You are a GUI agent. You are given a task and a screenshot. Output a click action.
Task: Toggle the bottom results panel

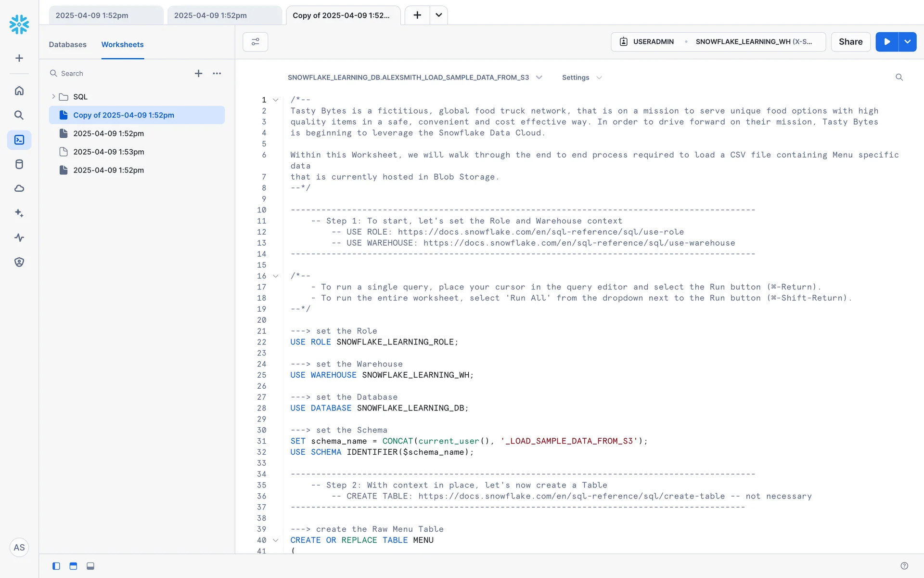point(90,566)
